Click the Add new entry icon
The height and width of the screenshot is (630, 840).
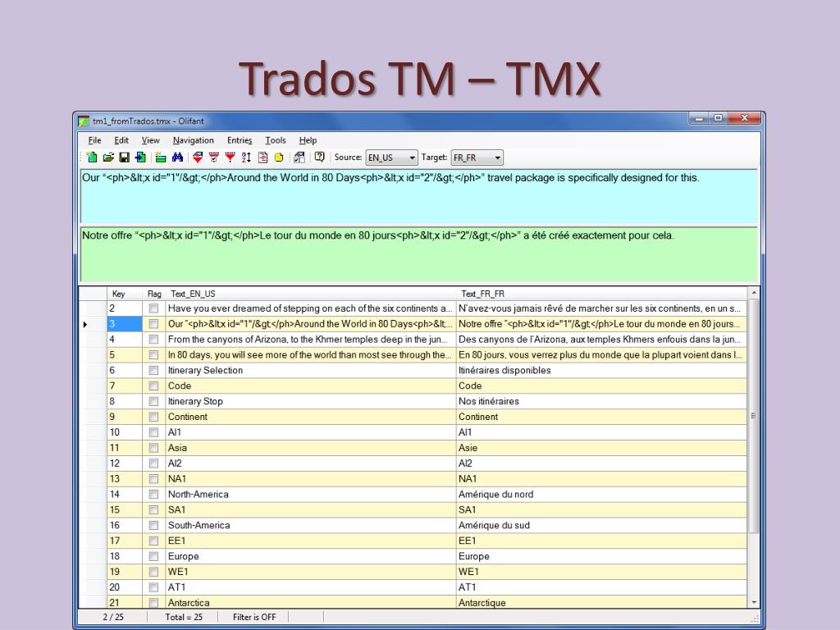pos(161,157)
